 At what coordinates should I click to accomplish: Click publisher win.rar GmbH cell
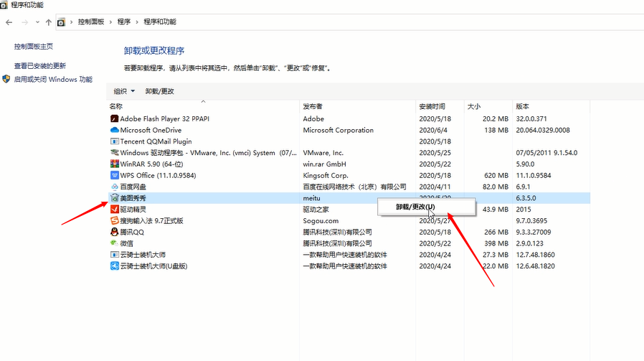point(324,164)
